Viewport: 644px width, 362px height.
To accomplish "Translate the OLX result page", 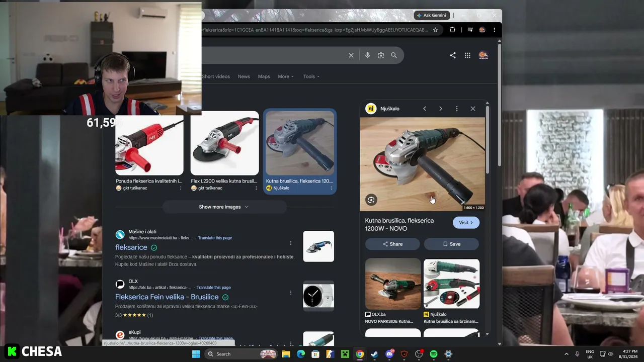I will pos(214,288).
